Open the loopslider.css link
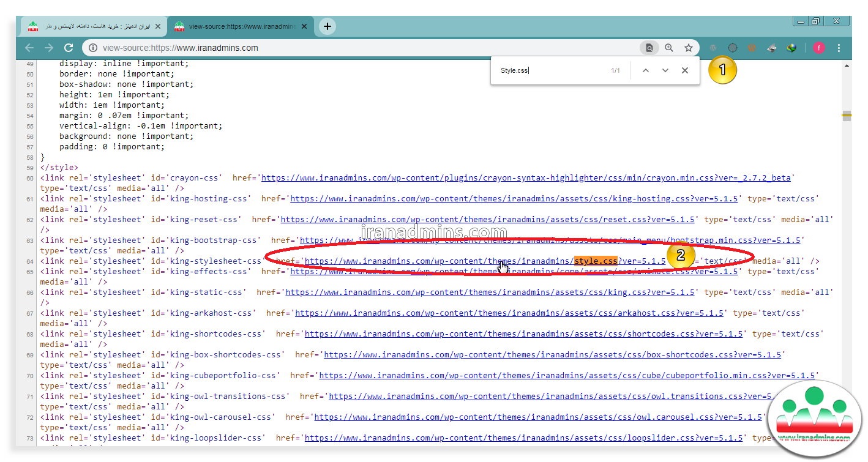This screenshot has width=868, height=462. point(524,438)
